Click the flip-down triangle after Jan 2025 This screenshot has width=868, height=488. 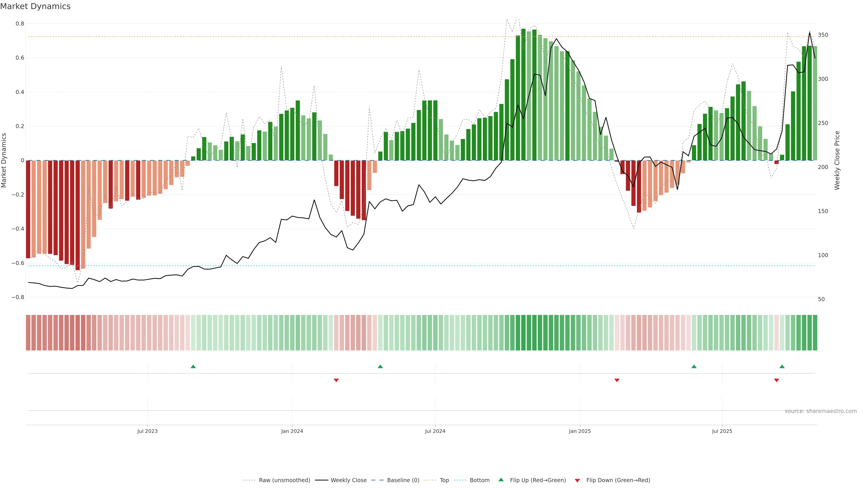click(x=617, y=380)
